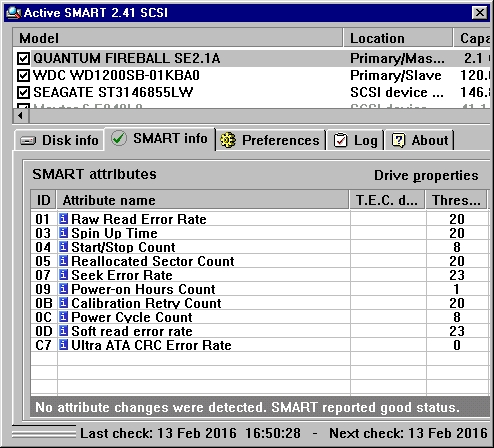Click the Primary/Slave location cell

[396, 75]
